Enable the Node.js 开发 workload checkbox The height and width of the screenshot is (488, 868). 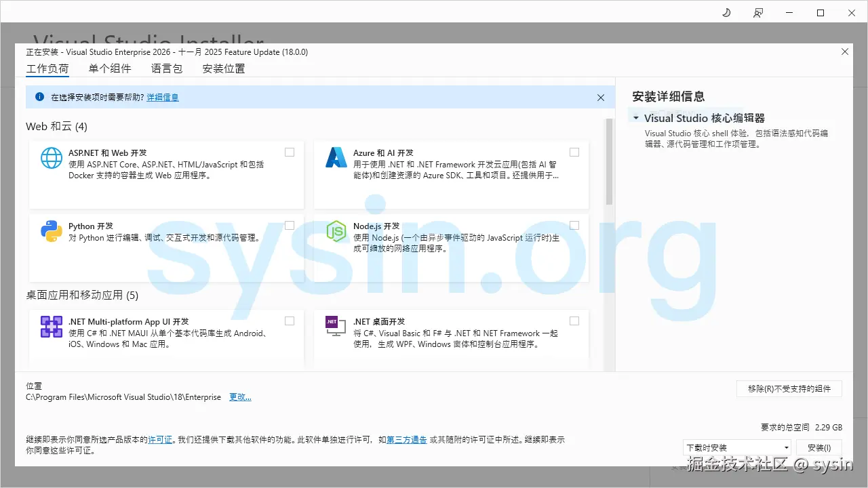click(x=574, y=226)
